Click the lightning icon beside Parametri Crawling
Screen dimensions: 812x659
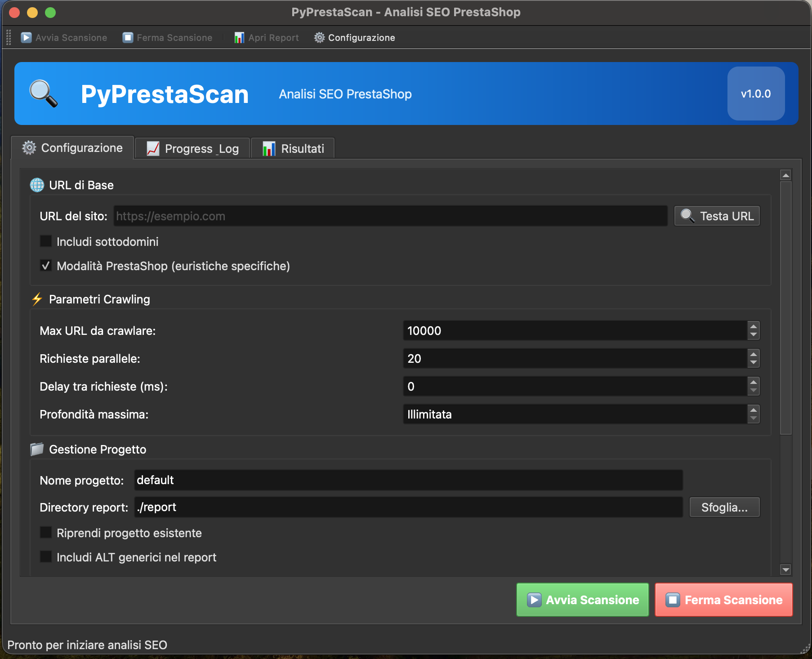click(37, 299)
